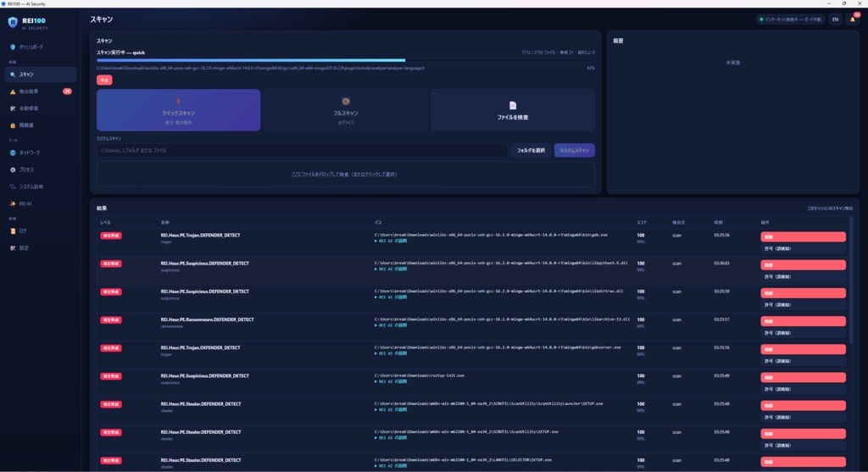
Task: Click the document icon on ファイルを検査 card
Action: (x=513, y=105)
